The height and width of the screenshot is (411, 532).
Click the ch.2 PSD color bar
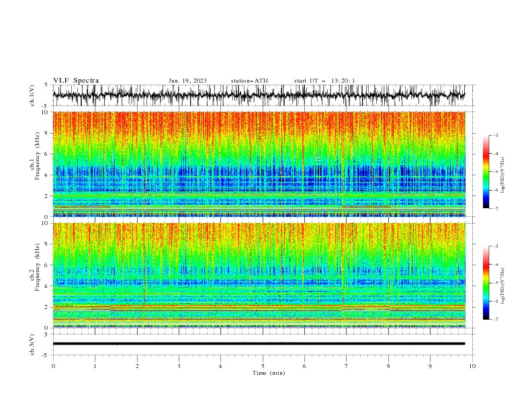coord(486,283)
